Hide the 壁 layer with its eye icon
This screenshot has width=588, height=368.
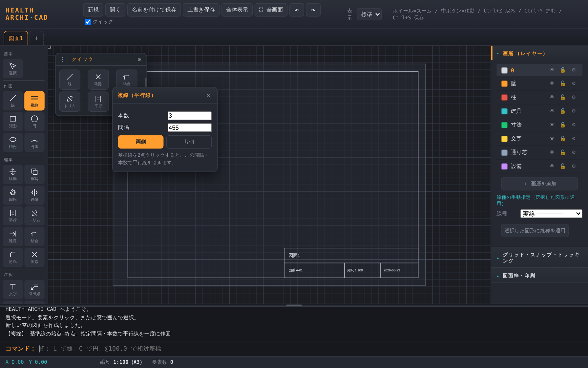pyautogui.click(x=552, y=83)
